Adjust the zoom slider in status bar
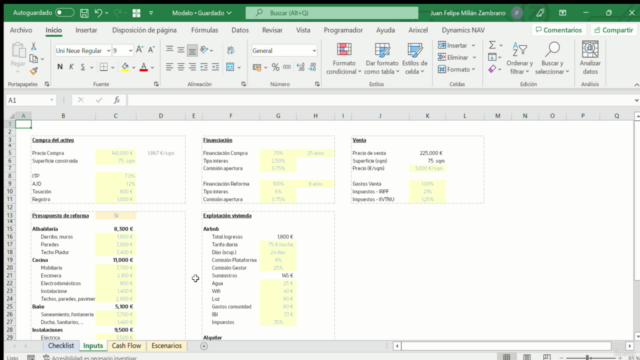Image resolution: width=640 pixels, height=360 pixels. coord(588,358)
